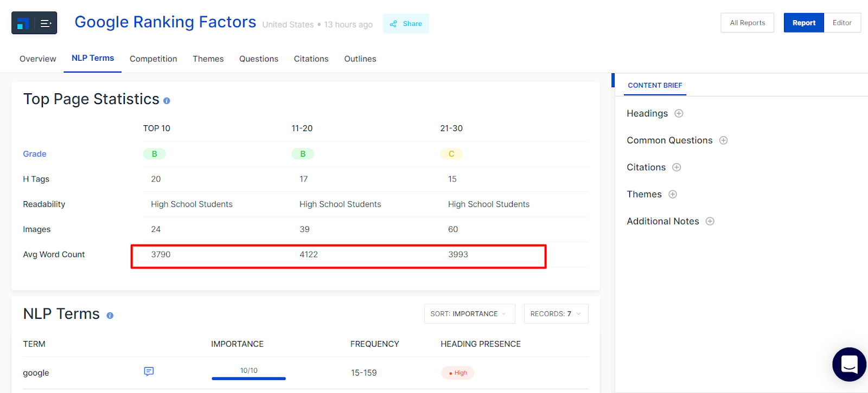Click the 11-20 grade B badge
Viewport: 868px width, 393px height.
pyautogui.click(x=303, y=154)
